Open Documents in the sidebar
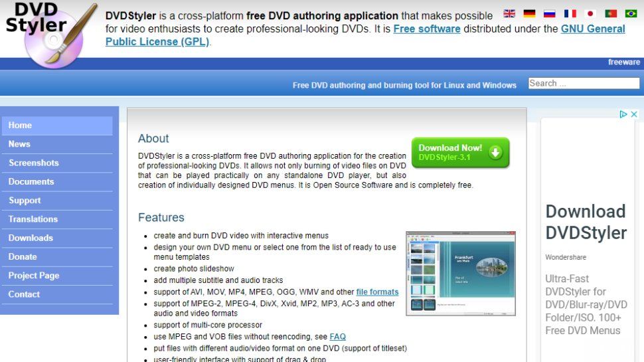The image size is (644, 362). point(57,181)
